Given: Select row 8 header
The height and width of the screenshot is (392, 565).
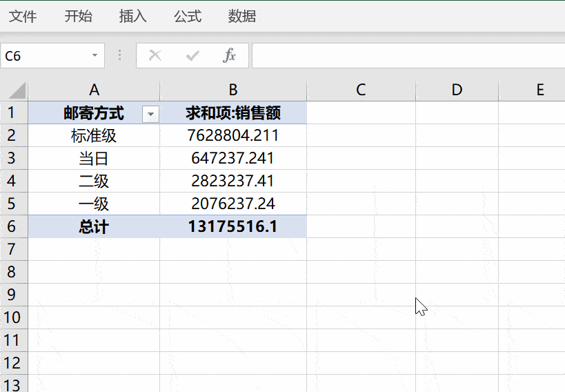Looking at the screenshot, I should click(x=14, y=272).
